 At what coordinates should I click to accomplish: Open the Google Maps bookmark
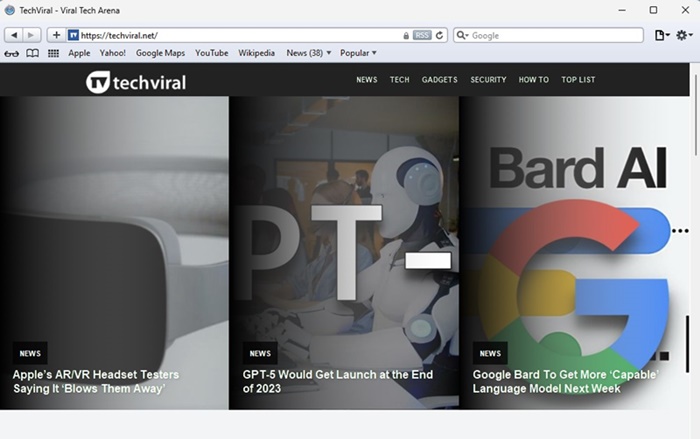[160, 53]
